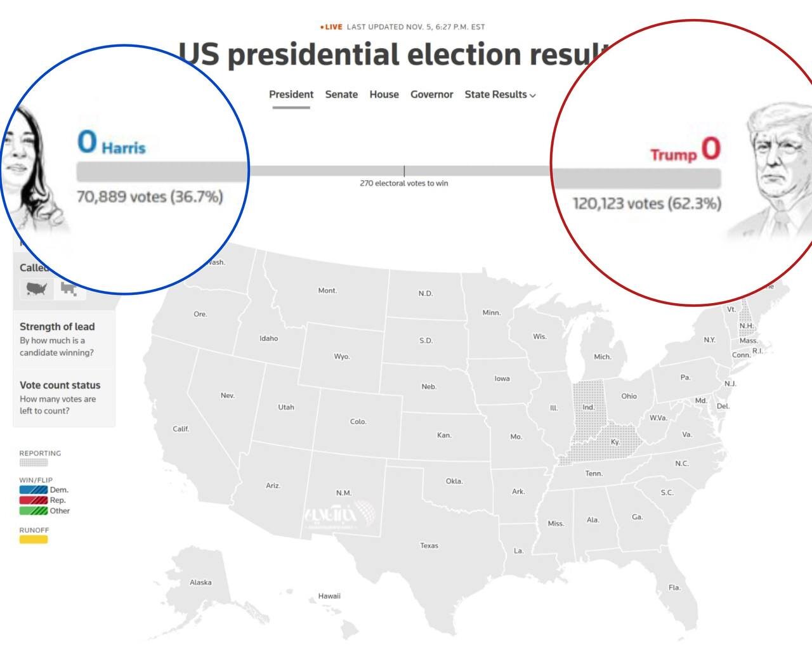
Task: Click the Other win/flip legend swatch
Action: tap(34, 511)
